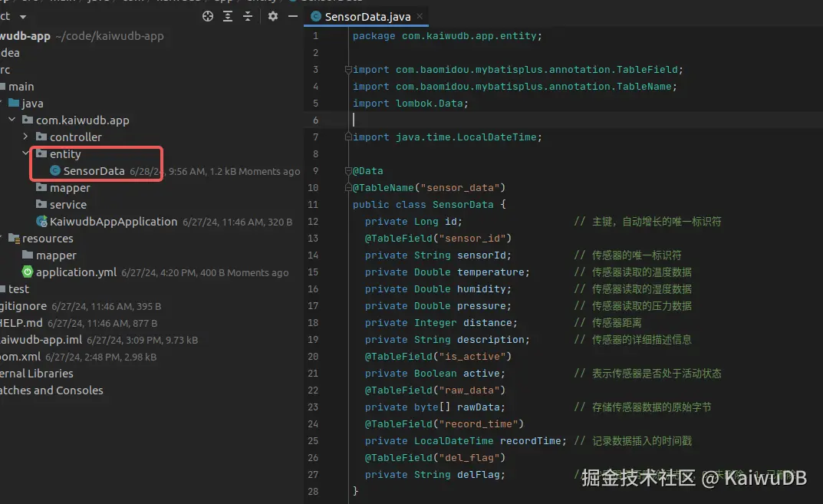Image resolution: width=823 pixels, height=504 pixels.
Task: Select the java source folder
Action: (x=32, y=104)
